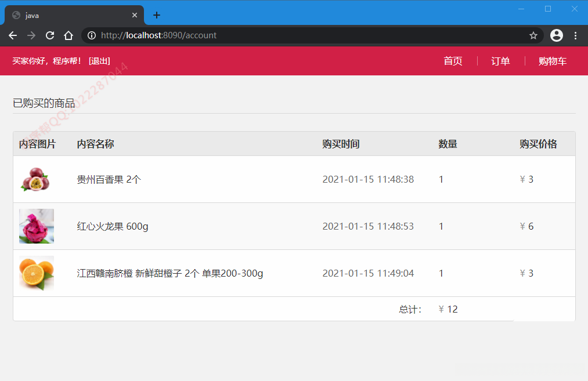Click the address bar URL field
Image resolution: width=588 pixels, height=381 pixels.
click(x=312, y=35)
